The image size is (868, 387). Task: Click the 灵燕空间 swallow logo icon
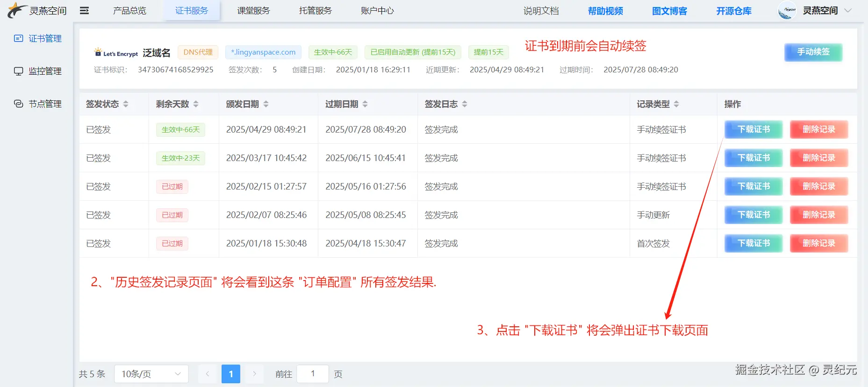(x=17, y=10)
